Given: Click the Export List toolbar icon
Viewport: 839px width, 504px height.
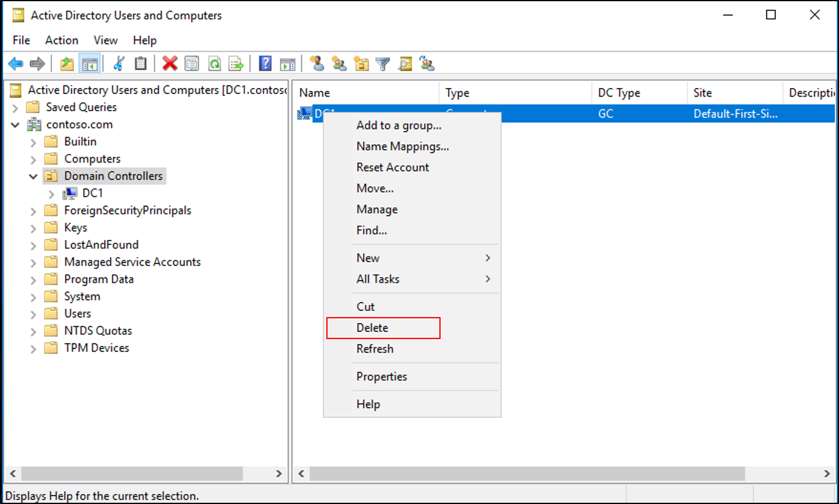Looking at the screenshot, I should coord(236,64).
